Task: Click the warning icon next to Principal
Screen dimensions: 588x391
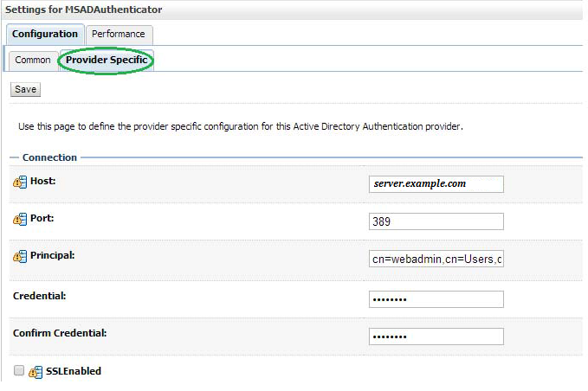Action: [x=20, y=256]
